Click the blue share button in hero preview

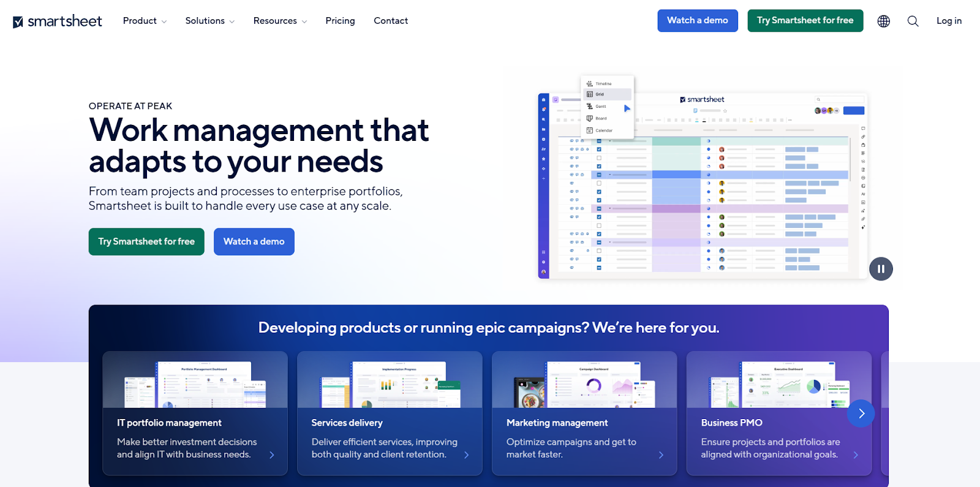tap(854, 111)
